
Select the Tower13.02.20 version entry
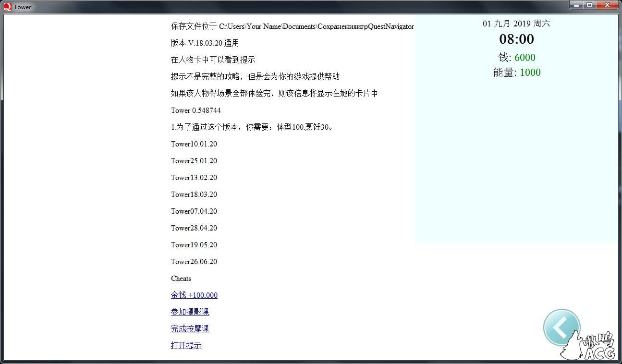[194, 178]
